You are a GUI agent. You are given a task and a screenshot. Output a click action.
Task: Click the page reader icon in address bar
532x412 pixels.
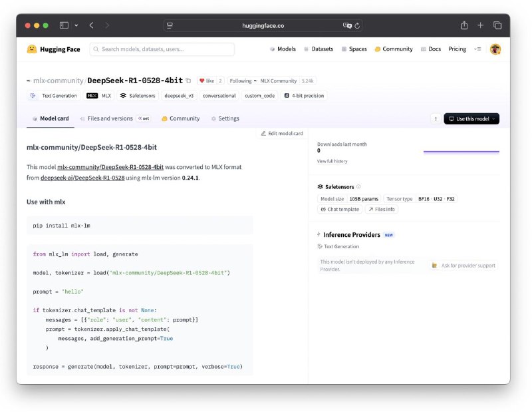(x=170, y=25)
